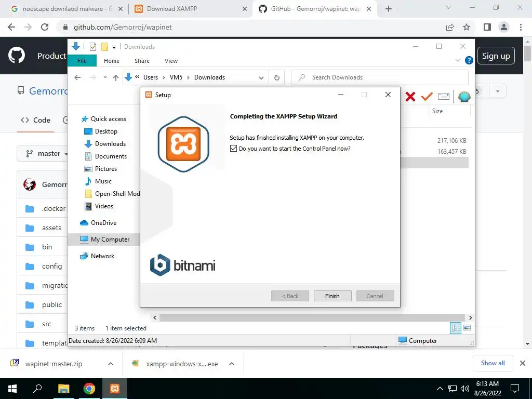Click the Back button in Setup wizard
Screen dimensions: 532x399
(x=290, y=296)
